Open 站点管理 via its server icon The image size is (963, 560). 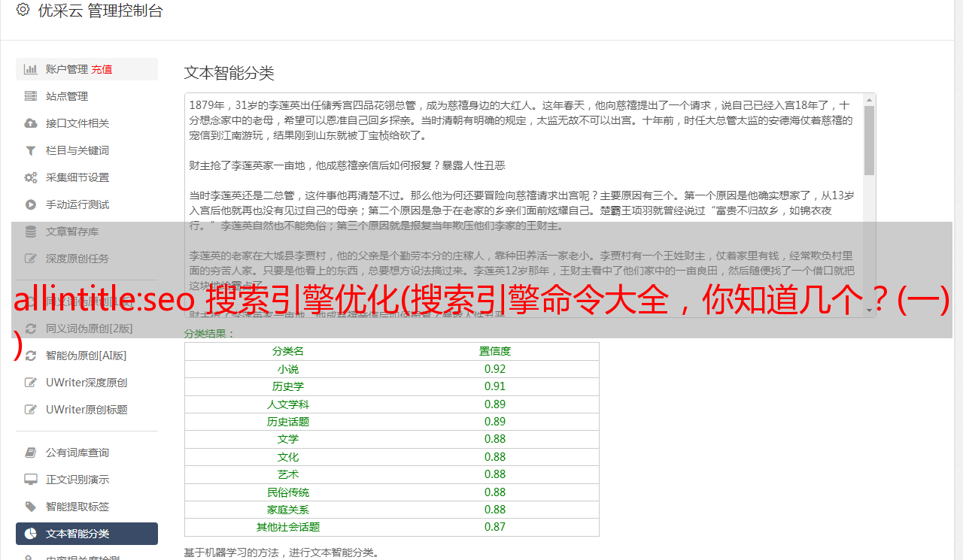tap(31, 96)
